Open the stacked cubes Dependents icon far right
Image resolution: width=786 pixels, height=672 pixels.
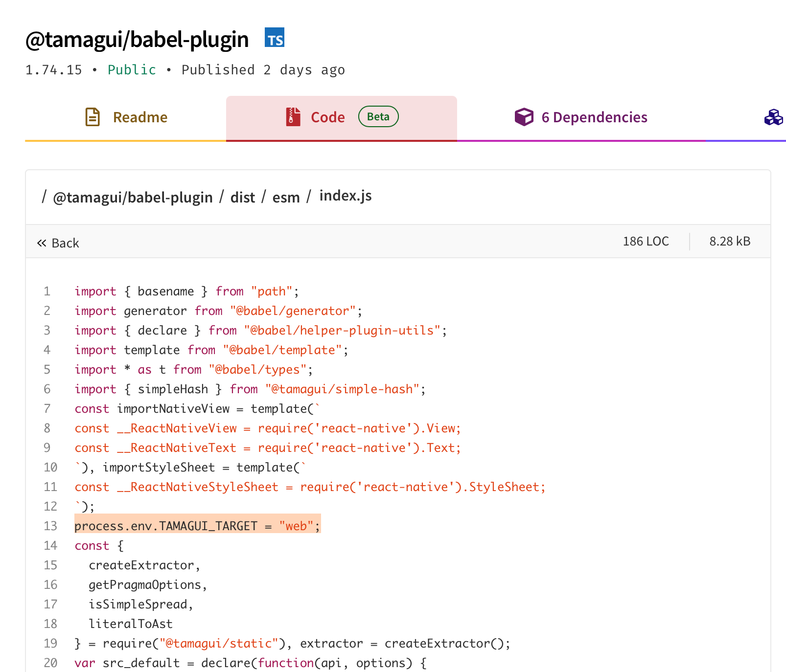773,117
